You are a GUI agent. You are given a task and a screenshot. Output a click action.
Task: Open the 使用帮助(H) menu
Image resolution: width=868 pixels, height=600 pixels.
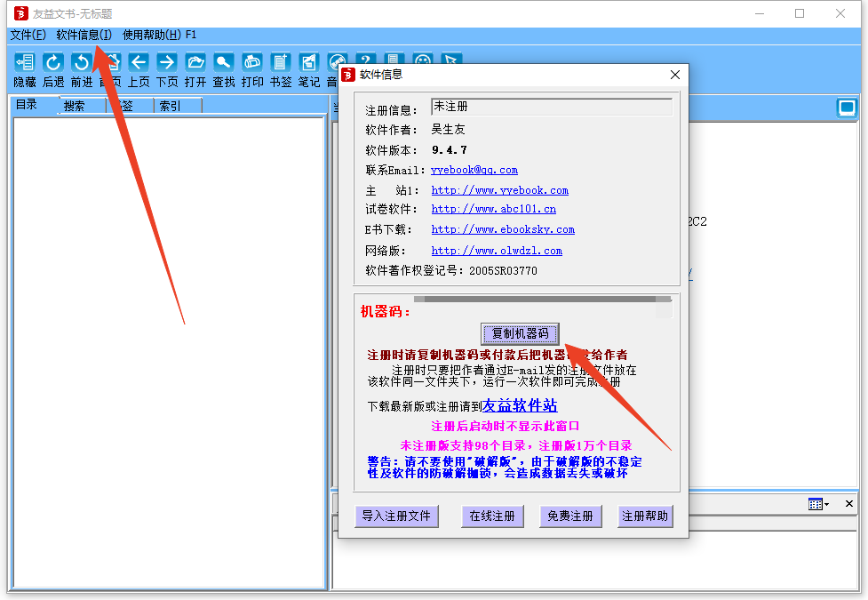tap(152, 35)
